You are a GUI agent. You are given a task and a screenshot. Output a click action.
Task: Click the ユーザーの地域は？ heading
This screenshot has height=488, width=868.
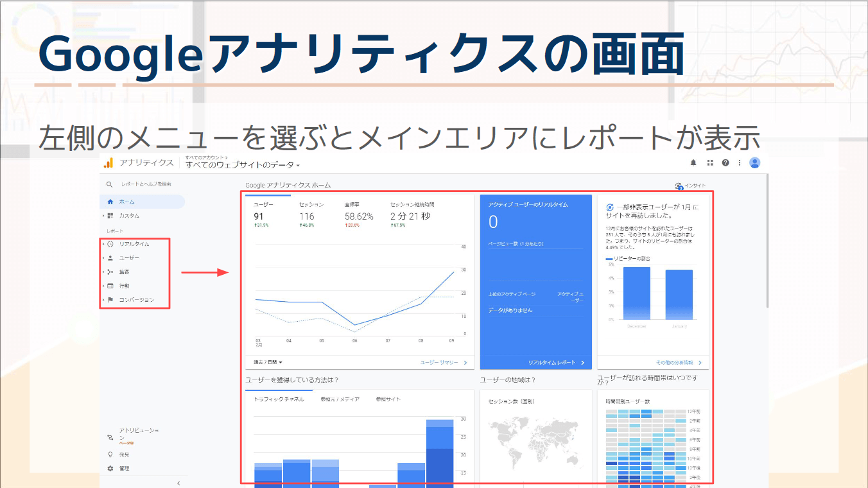[x=507, y=380]
